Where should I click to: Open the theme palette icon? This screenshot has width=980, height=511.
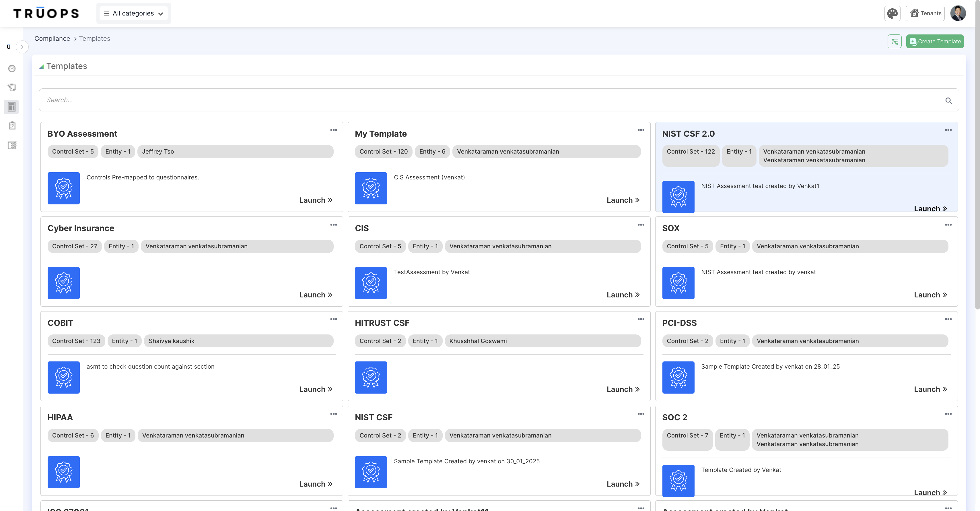click(x=892, y=13)
